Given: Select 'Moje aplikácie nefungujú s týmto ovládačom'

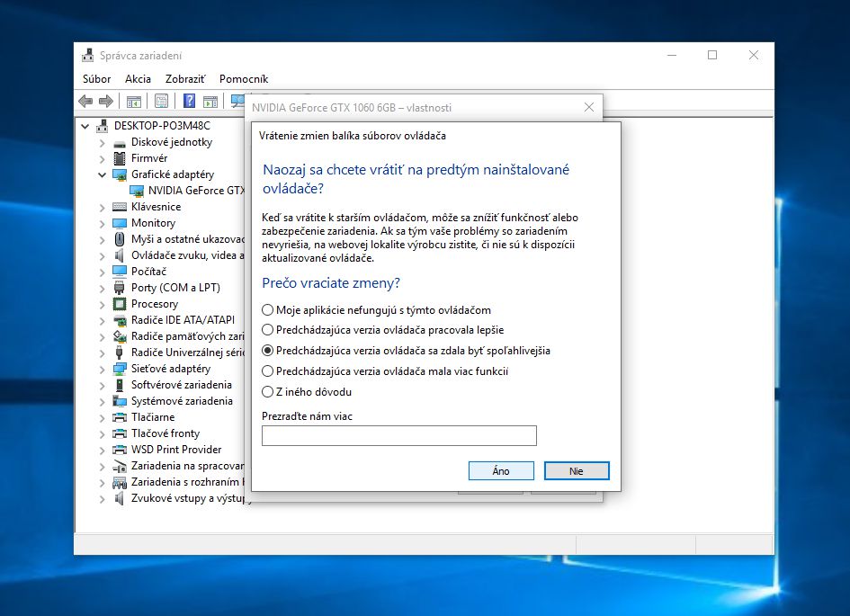Looking at the screenshot, I should [377, 310].
